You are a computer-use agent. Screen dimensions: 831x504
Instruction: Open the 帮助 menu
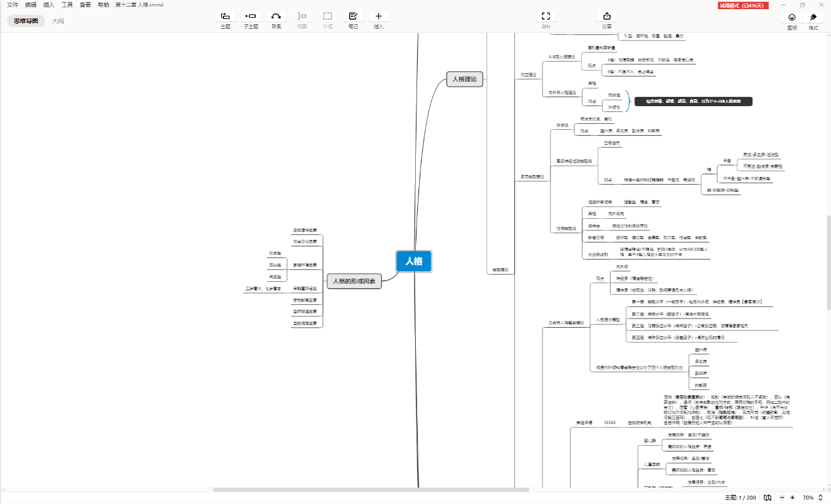tap(104, 5)
